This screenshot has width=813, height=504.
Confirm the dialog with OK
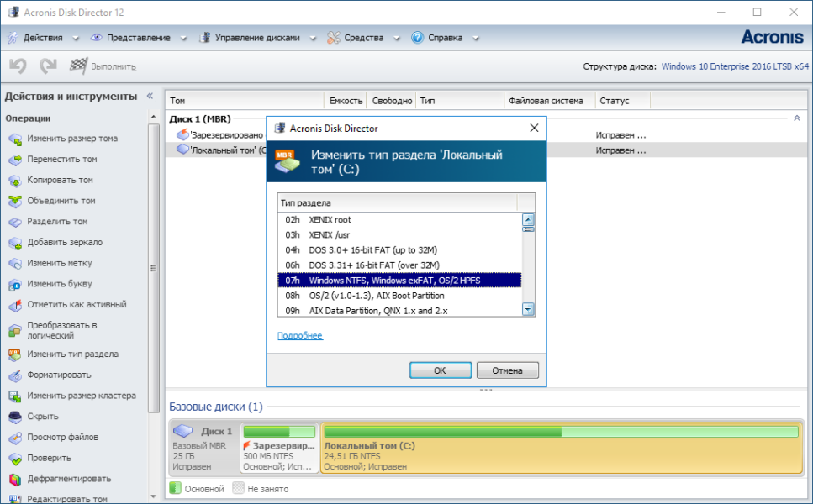[x=441, y=370]
